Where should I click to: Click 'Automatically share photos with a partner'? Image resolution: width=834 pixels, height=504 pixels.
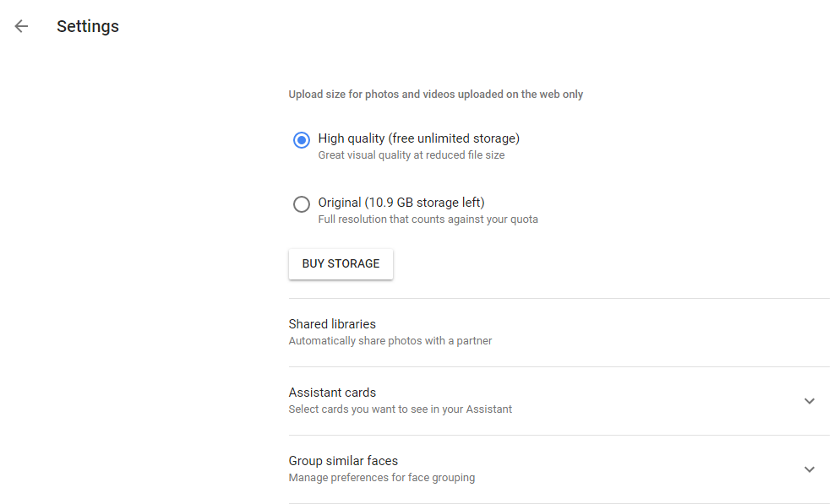coord(390,341)
